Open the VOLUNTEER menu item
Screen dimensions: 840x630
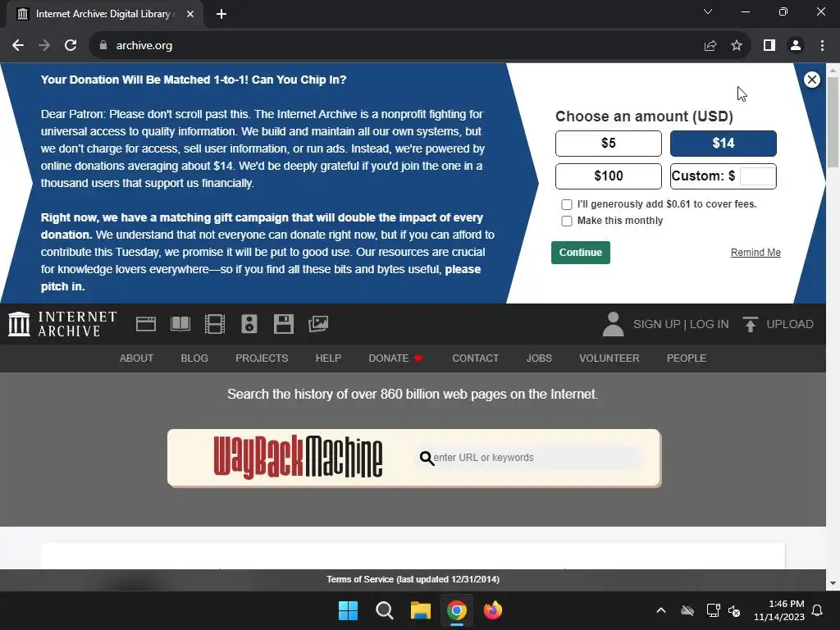click(609, 358)
